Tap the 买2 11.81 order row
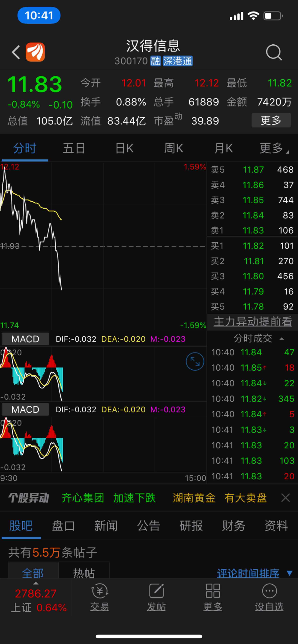298x644 pixels. pos(252,261)
